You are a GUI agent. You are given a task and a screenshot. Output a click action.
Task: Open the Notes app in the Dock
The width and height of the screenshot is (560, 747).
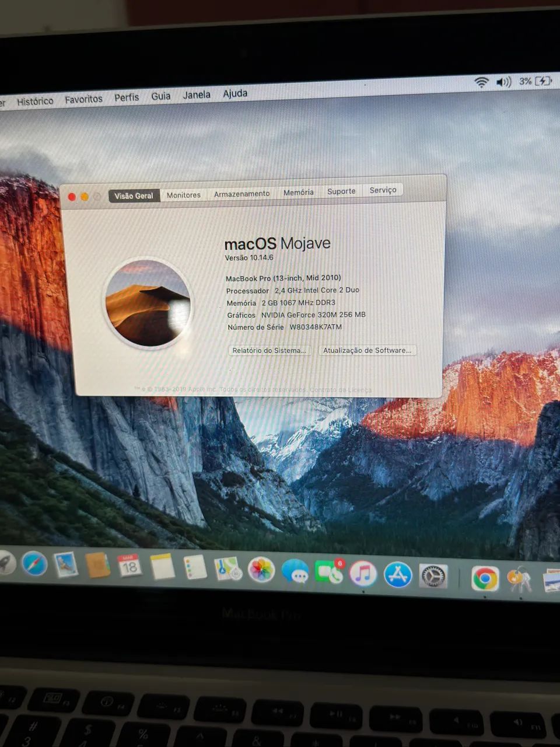click(x=162, y=567)
